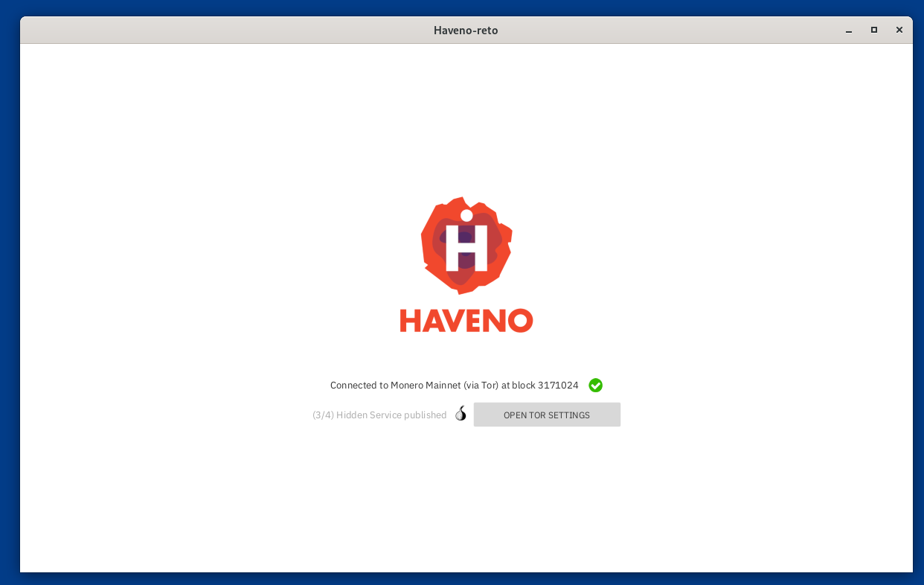Click the "Connected to Monero Mainnet" status text

[x=455, y=385]
